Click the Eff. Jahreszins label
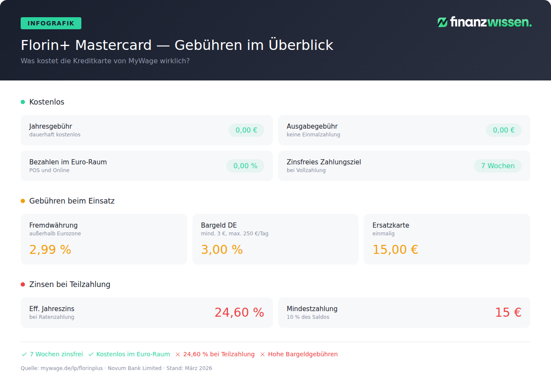The image size is (551, 392). click(x=52, y=309)
